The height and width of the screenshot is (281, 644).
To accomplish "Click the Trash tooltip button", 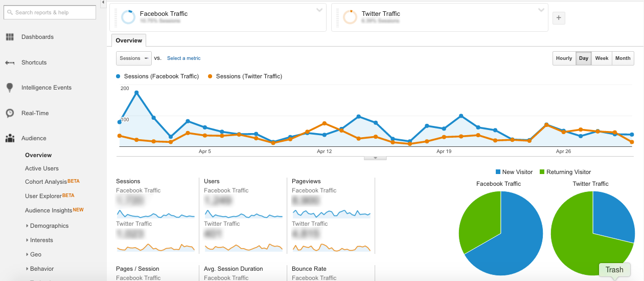I will (x=614, y=270).
